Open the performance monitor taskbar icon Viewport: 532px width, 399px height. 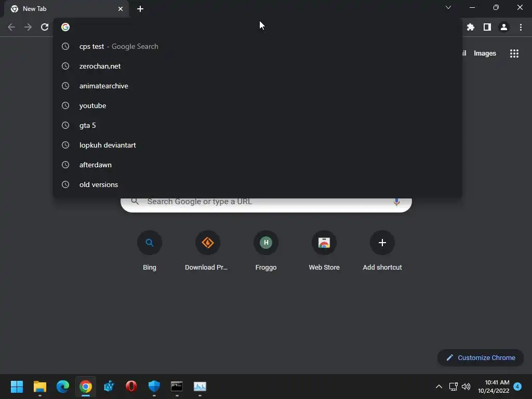coord(200,387)
